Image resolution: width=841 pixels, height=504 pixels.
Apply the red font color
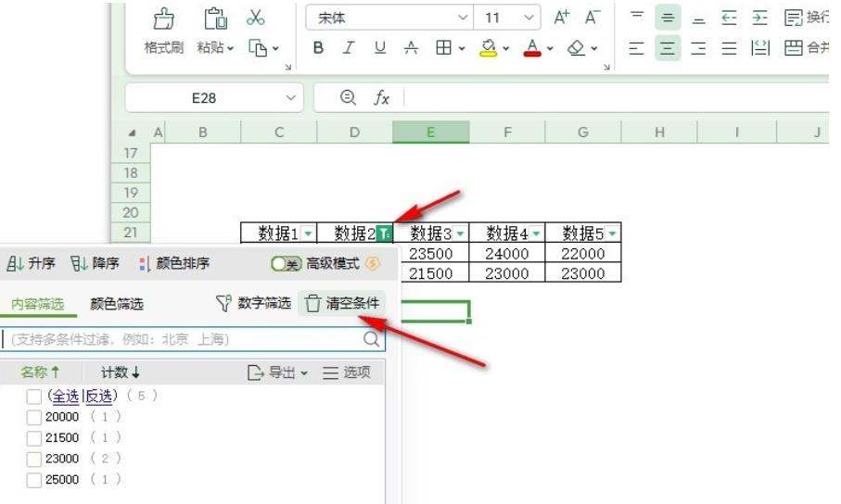[x=532, y=48]
